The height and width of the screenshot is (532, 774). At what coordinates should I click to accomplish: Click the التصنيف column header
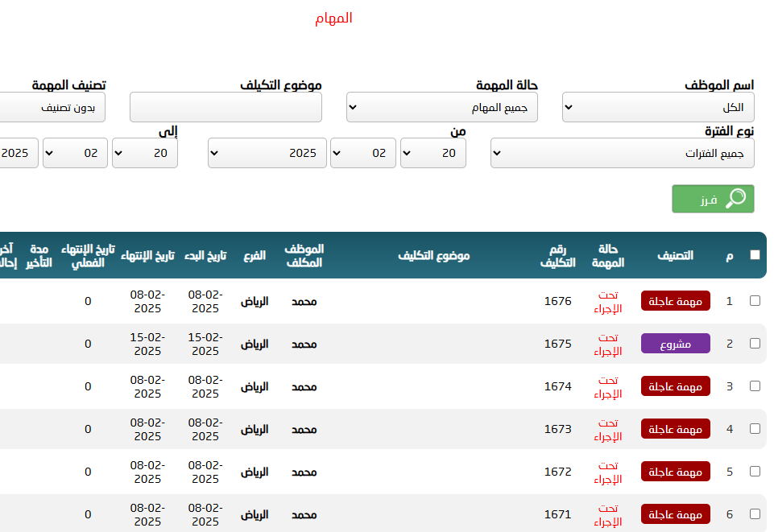(675, 255)
